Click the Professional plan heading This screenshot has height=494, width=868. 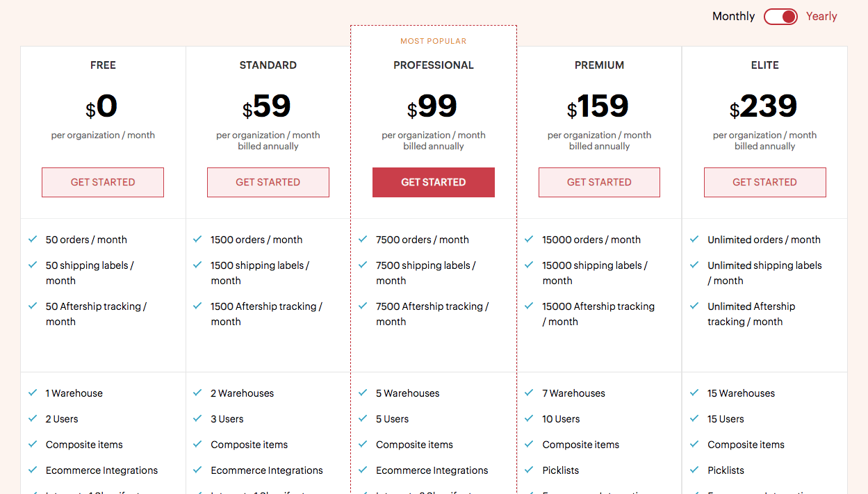(x=434, y=65)
